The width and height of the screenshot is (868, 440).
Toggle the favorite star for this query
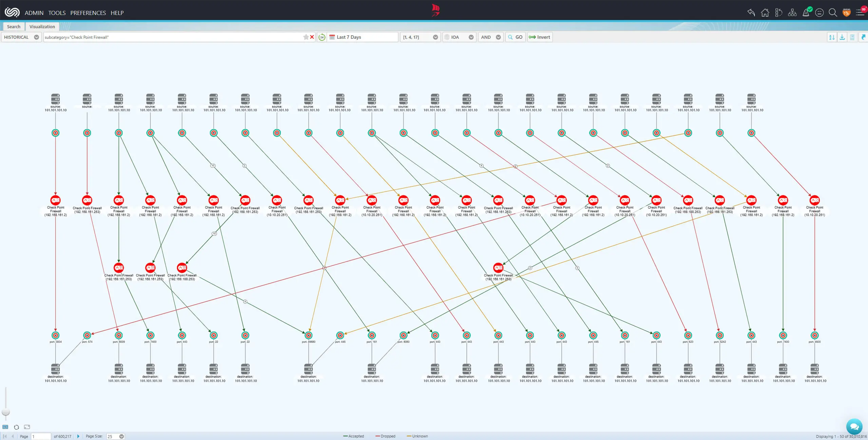point(306,37)
